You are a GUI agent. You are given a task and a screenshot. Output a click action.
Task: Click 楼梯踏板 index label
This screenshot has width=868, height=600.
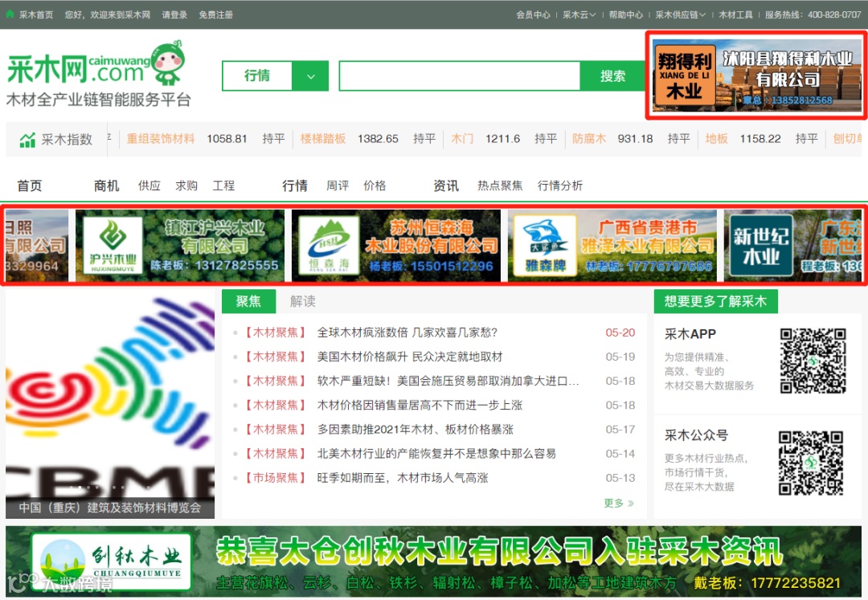pyautogui.click(x=323, y=139)
